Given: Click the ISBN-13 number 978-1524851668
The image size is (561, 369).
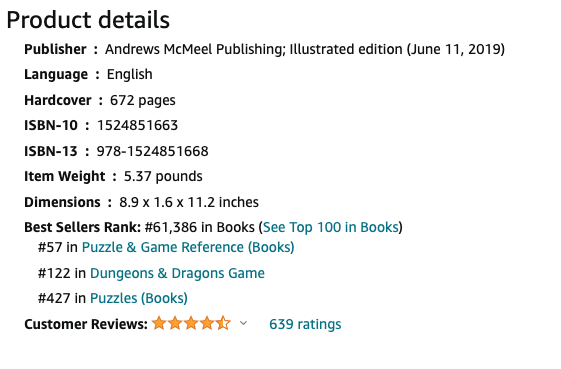Looking at the screenshot, I should (x=152, y=151).
